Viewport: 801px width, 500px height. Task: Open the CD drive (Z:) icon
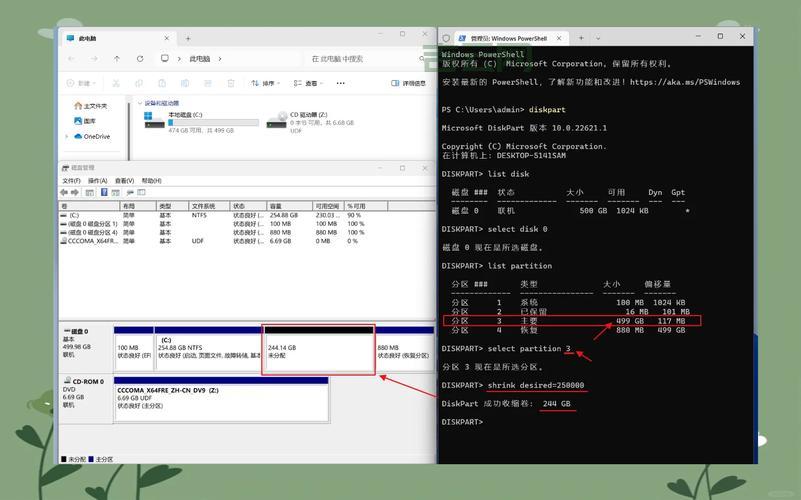pyautogui.click(x=276, y=120)
